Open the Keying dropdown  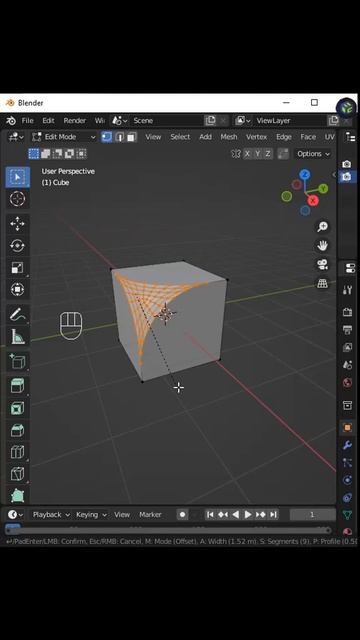91,515
